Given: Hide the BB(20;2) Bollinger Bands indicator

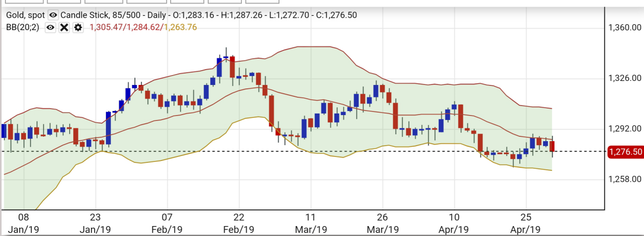Looking at the screenshot, I should point(50,27).
